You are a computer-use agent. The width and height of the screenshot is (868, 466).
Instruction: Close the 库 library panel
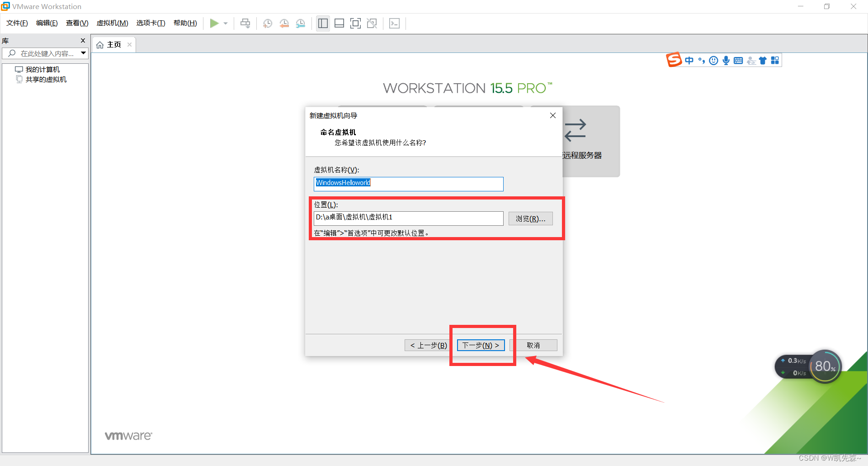pyautogui.click(x=83, y=41)
